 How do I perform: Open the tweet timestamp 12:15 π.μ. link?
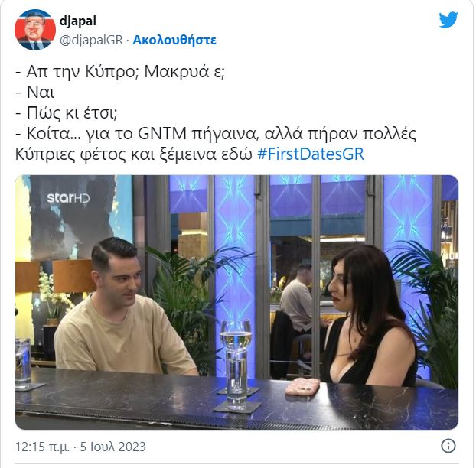pos(42,447)
